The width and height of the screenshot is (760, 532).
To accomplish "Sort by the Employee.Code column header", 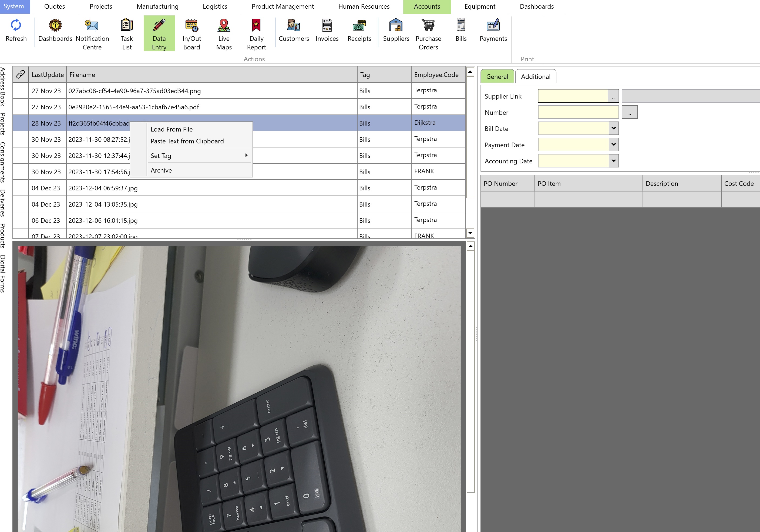I will (438, 75).
